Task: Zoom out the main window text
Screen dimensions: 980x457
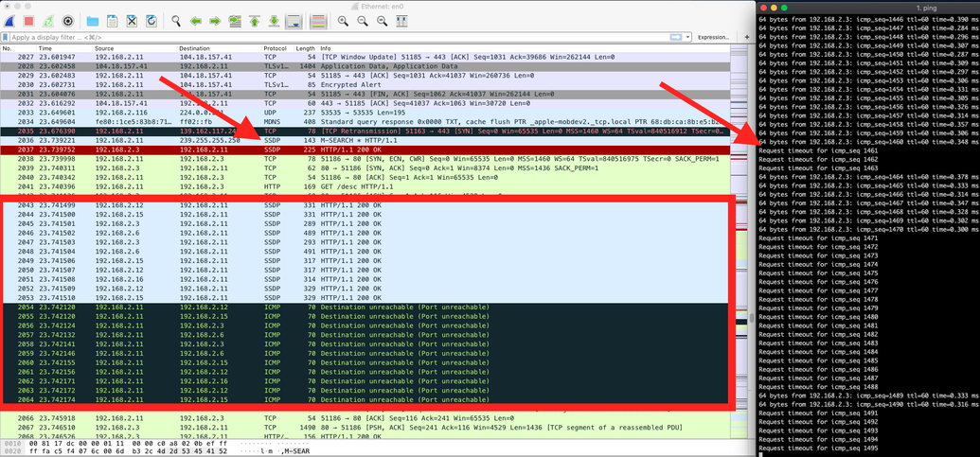Action: point(363,21)
